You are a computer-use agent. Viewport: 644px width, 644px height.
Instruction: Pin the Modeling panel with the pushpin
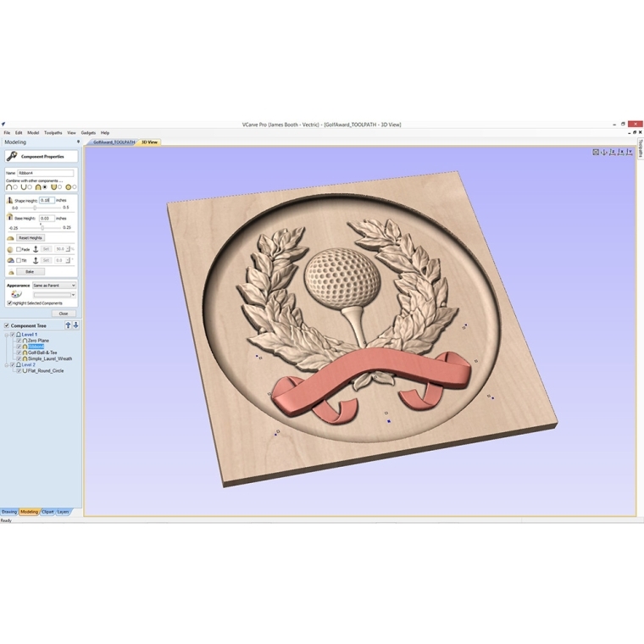(x=78, y=142)
